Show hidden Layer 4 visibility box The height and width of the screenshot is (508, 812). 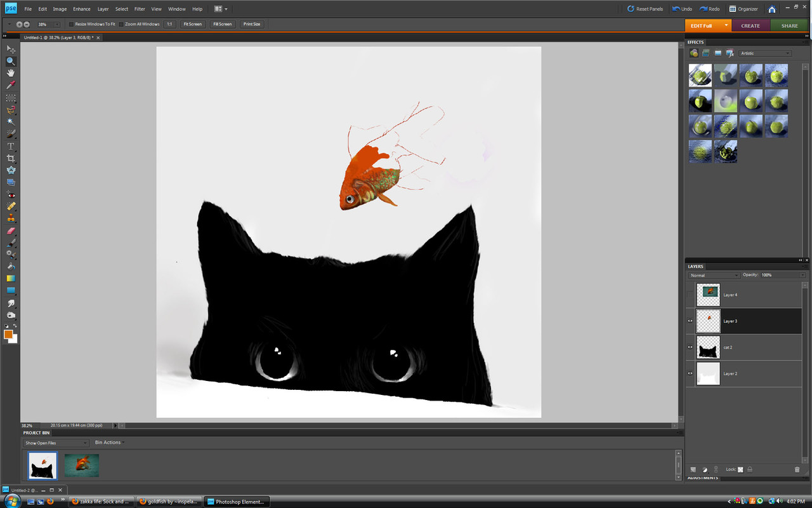(x=690, y=295)
